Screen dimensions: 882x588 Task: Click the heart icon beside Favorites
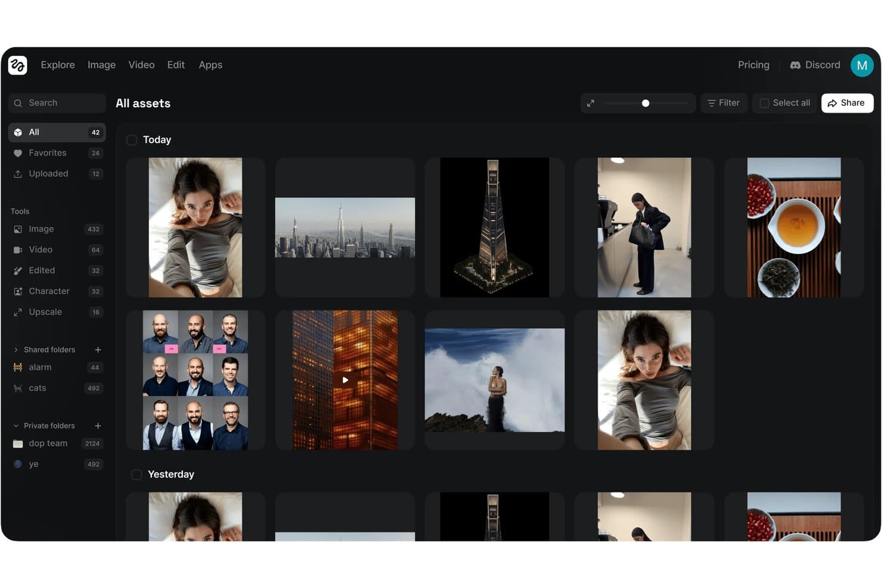coord(18,153)
